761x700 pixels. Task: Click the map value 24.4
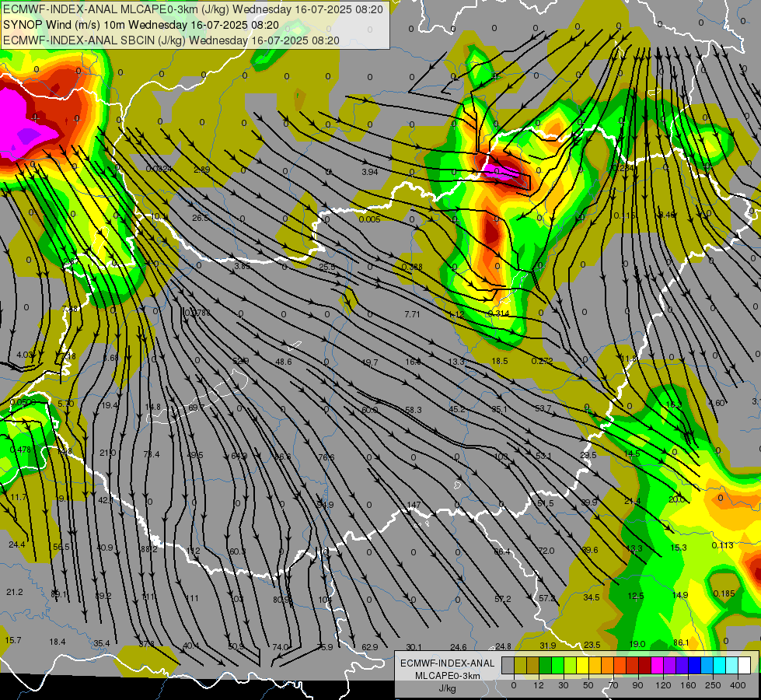coord(16,544)
